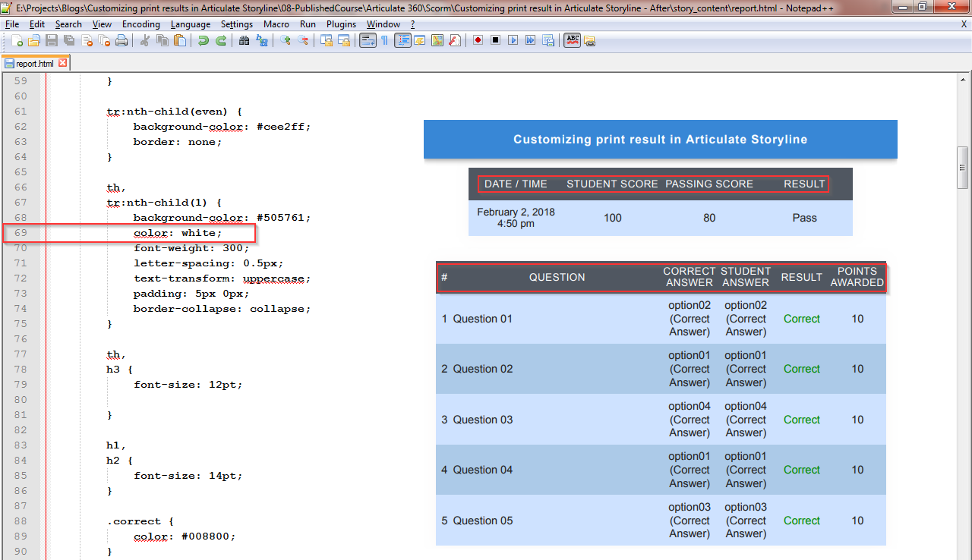Show the Document Map panel icon
Viewport: 972px width, 560px height.
click(x=437, y=40)
